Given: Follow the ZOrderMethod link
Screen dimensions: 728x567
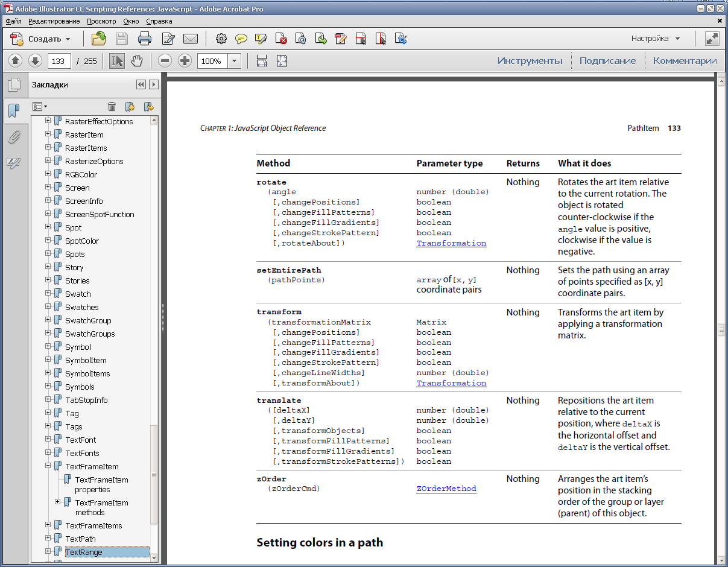Looking at the screenshot, I should point(446,489).
